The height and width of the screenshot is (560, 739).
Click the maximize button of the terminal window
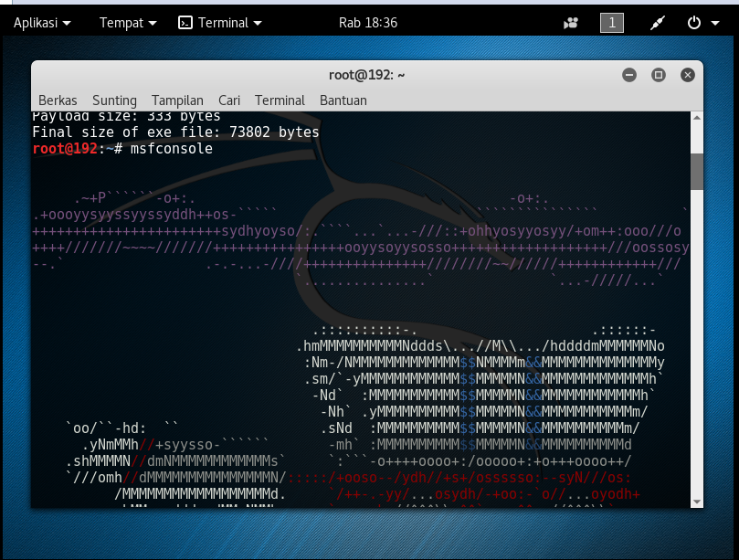(x=659, y=75)
